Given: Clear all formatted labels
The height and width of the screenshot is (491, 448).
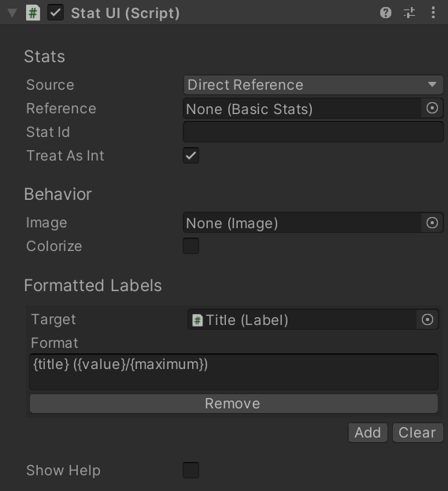Looking at the screenshot, I should point(417,433).
